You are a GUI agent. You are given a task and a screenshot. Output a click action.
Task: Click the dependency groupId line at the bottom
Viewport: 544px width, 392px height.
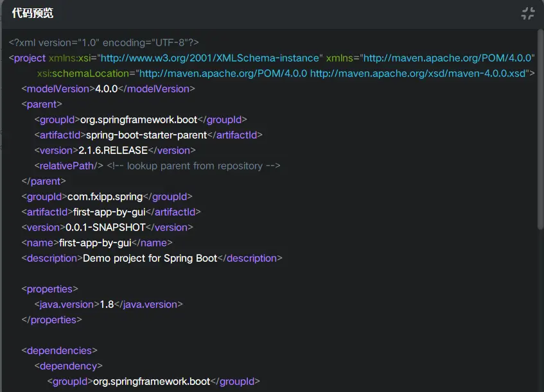[x=154, y=381]
